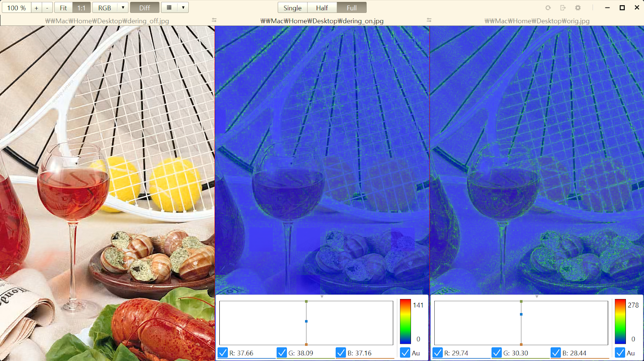644x361 pixels.
Task: Close the application window
Action: point(637,8)
